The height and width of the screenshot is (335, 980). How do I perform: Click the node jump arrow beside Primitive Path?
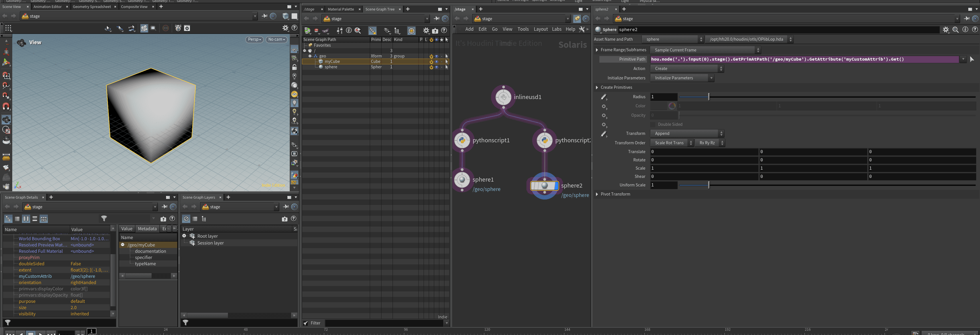tap(972, 59)
